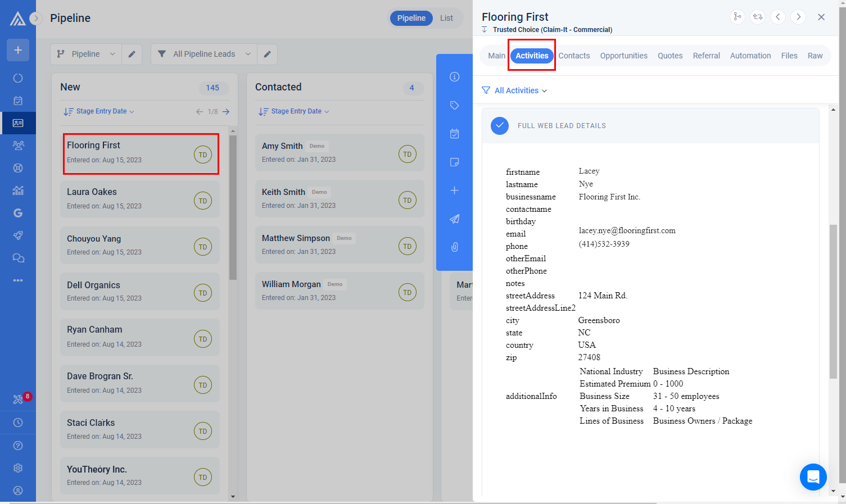Go to previous page arrow in New column
The image size is (846, 504).
coord(200,112)
